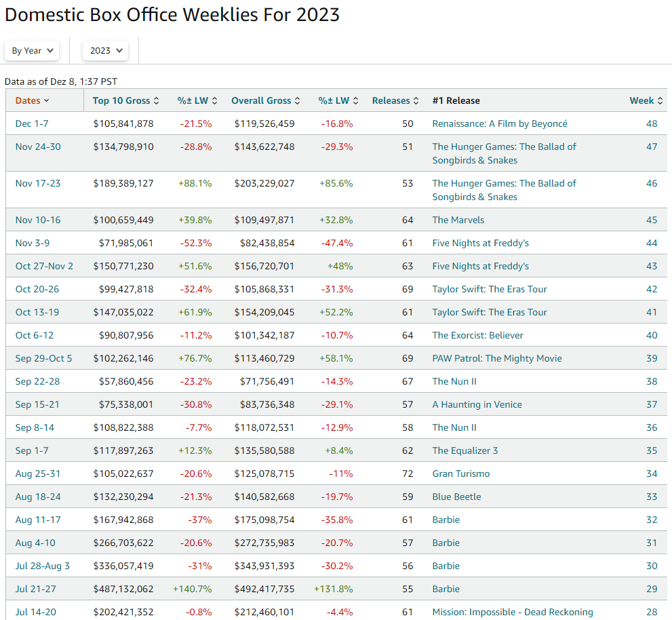672x620 pixels.
Task: Open A Haunting in Venice page
Action: pos(477,404)
